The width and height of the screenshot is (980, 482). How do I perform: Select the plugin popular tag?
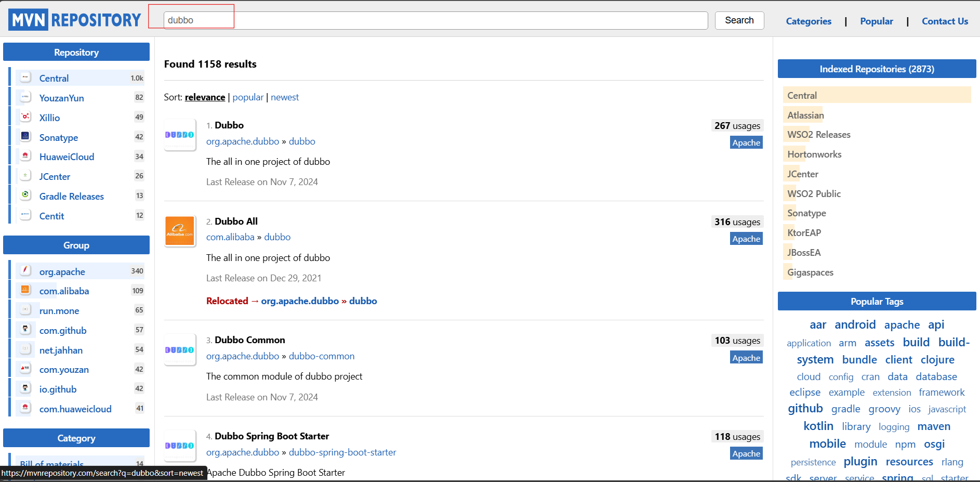click(860, 462)
